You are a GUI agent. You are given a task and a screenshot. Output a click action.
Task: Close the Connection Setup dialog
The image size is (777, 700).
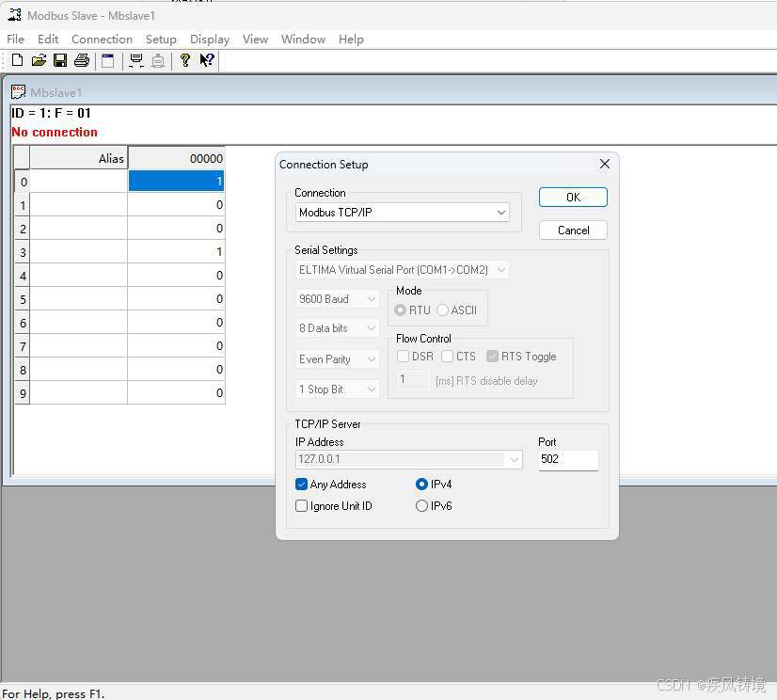[x=605, y=164]
